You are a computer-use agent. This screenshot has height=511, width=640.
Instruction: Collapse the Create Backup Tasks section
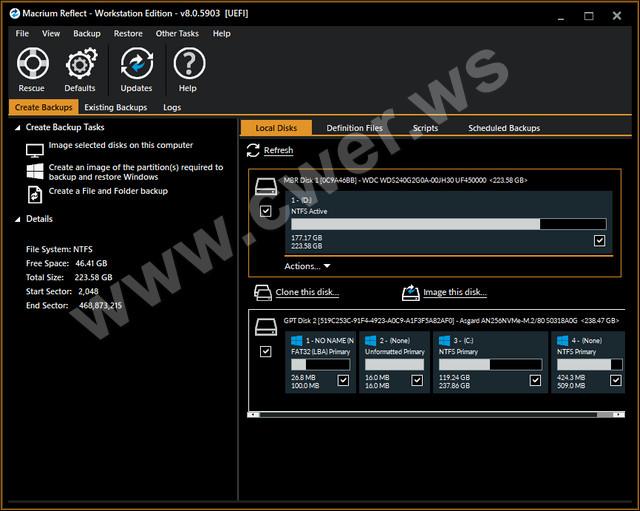[18, 128]
